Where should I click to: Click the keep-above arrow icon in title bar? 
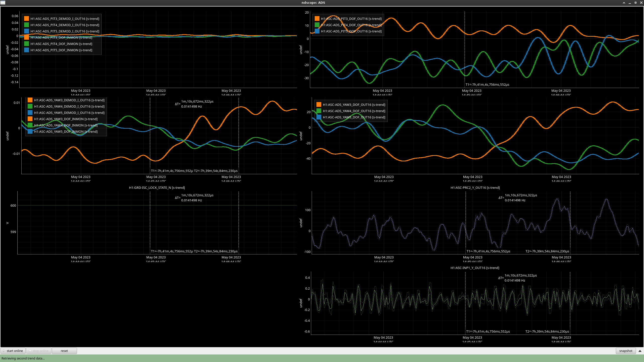624,3
